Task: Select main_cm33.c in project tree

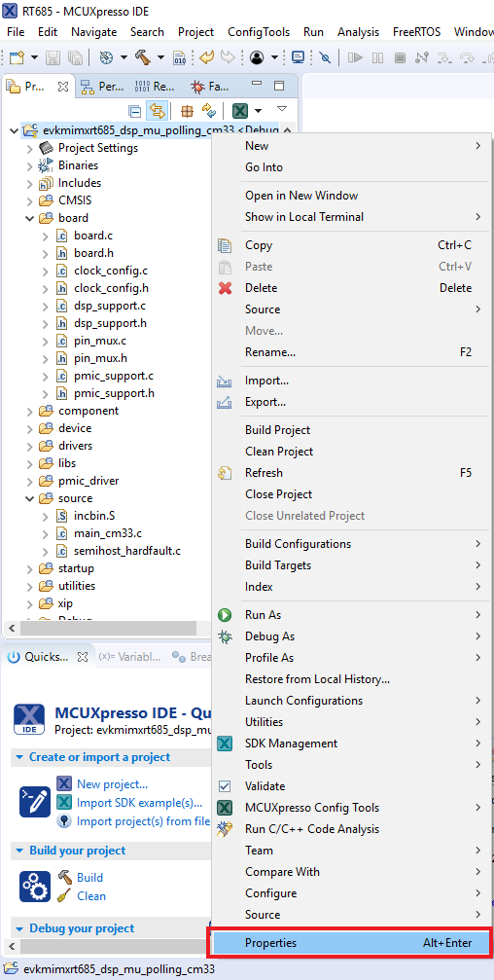Action: pos(108,533)
